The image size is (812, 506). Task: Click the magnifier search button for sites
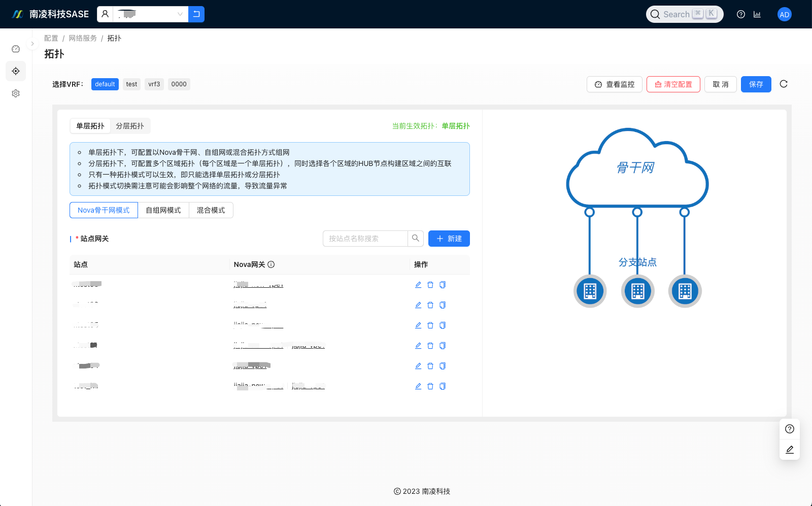tap(416, 239)
